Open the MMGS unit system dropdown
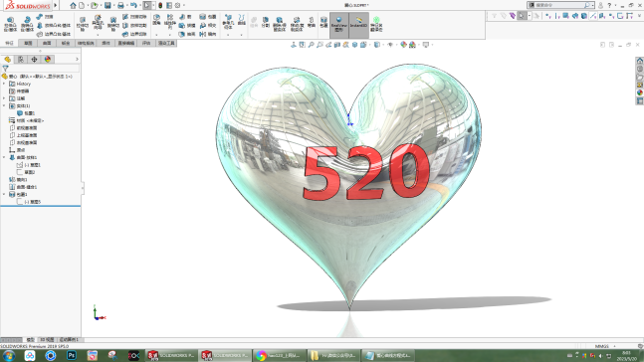This screenshot has width=644, height=362. click(x=614, y=346)
